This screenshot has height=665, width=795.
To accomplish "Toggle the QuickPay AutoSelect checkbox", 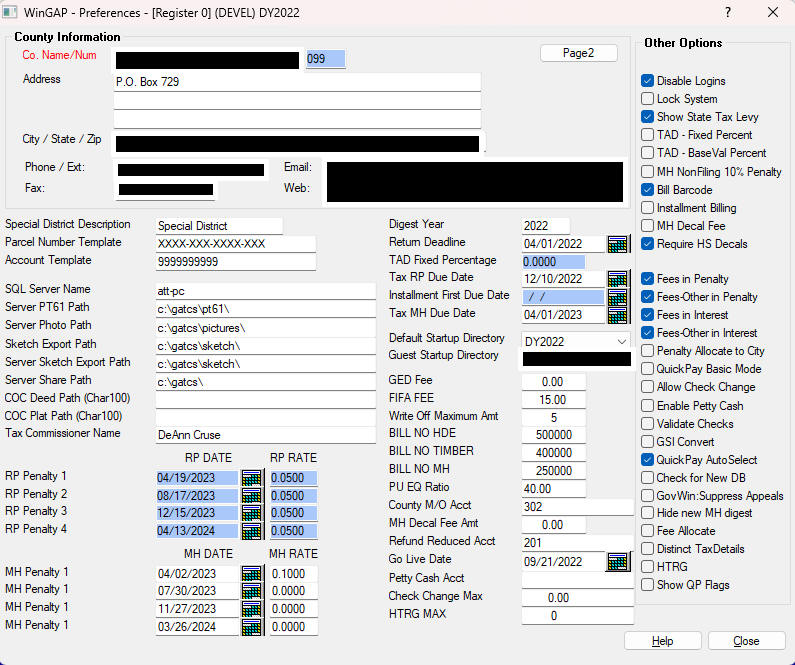I will pos(648,460).
